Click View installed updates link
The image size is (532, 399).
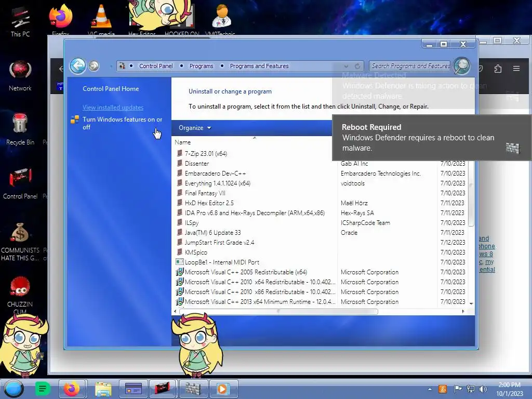(113, 108)
